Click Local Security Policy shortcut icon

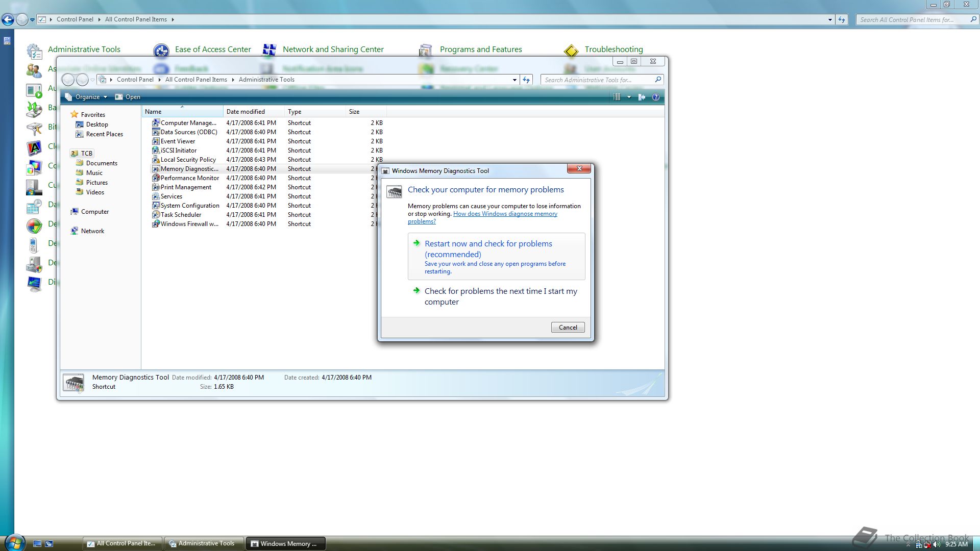[x=156, y=160]
